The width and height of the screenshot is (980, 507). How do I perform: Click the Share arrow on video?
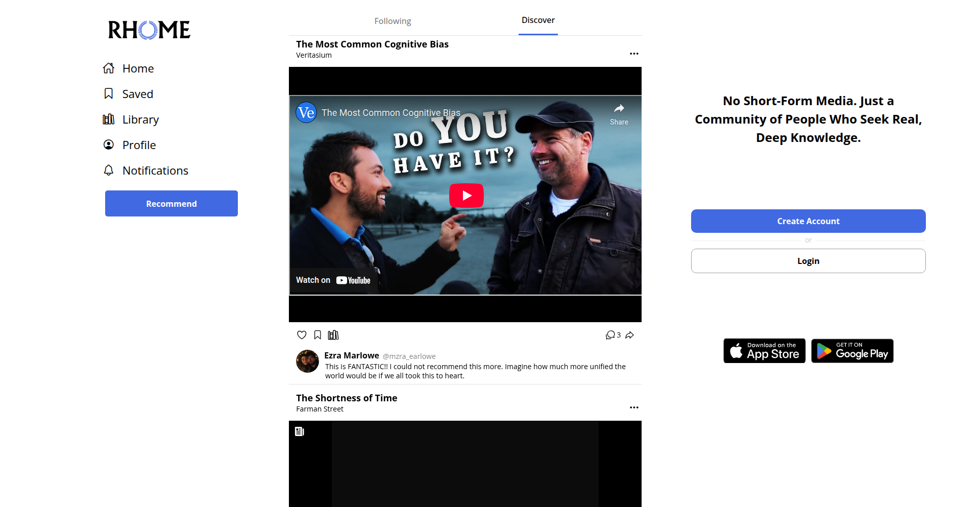point(619,114)
